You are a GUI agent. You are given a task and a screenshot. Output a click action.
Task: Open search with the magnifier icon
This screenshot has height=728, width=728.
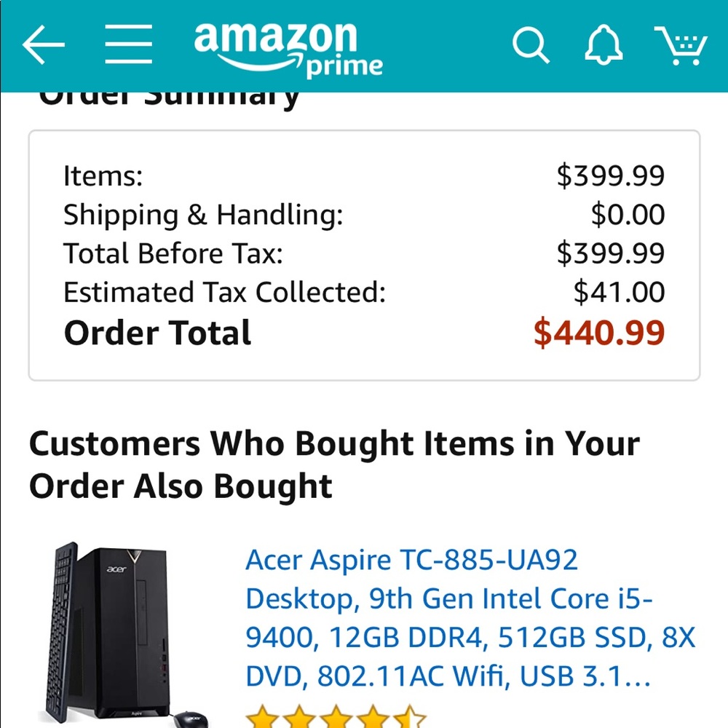coord(531,45)
